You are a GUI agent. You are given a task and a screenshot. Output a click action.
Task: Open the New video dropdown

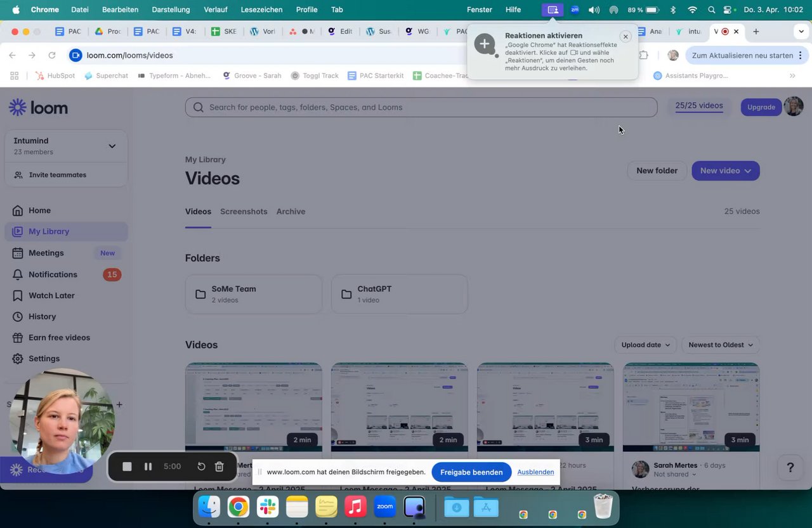point(726,171)
